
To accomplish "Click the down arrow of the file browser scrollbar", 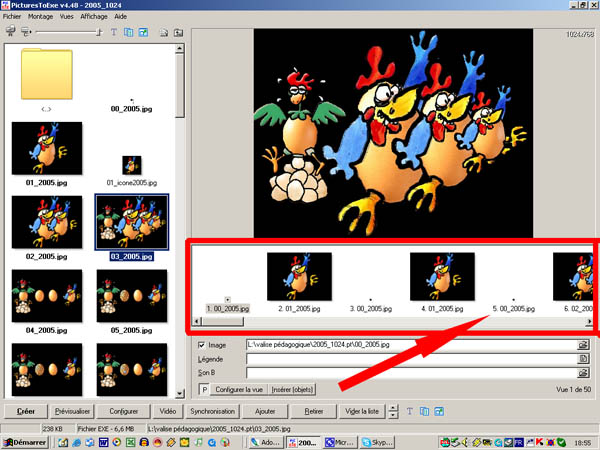I will tap(179, 393).
